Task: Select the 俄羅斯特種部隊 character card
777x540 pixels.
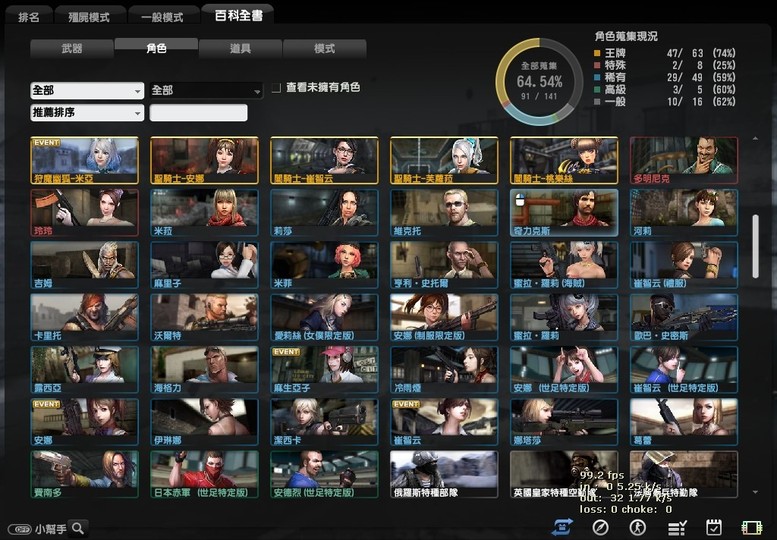Action: click(444, 474)
